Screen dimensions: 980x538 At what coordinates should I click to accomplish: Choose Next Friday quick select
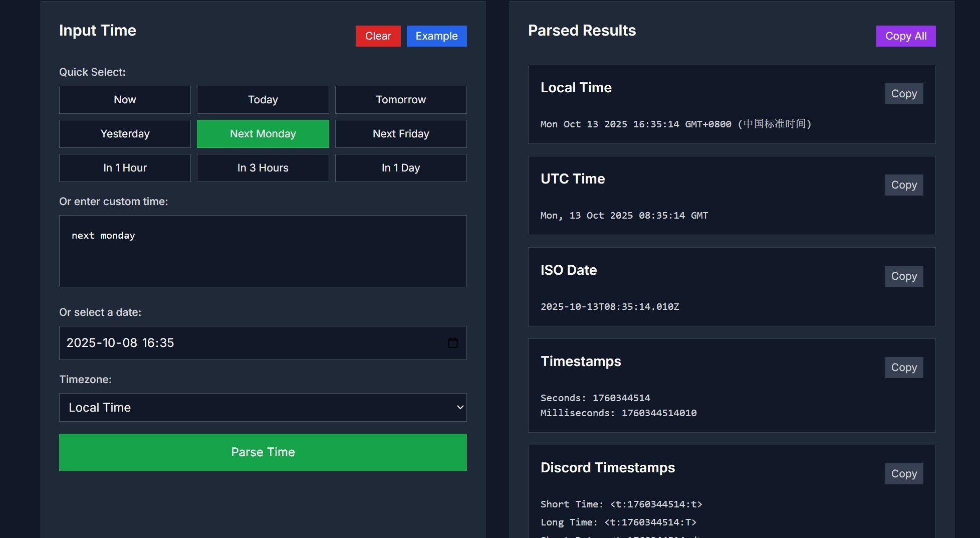click(400, 134)
